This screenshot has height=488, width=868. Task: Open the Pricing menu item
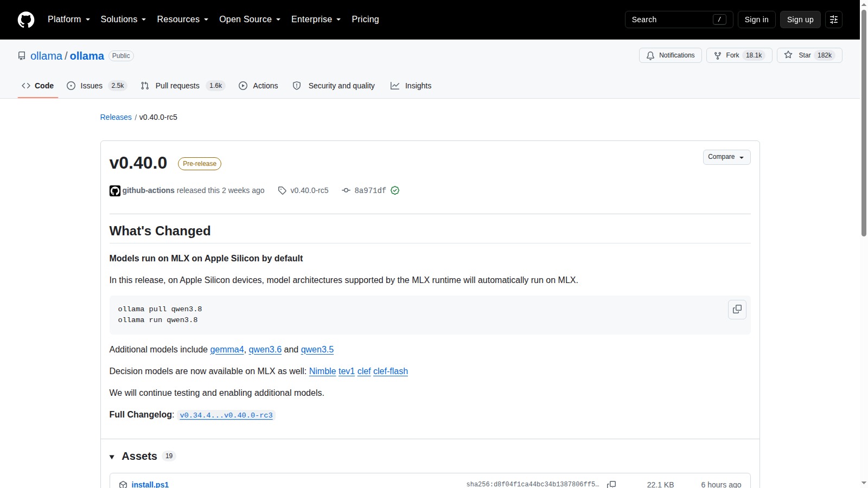pos(365,20)
